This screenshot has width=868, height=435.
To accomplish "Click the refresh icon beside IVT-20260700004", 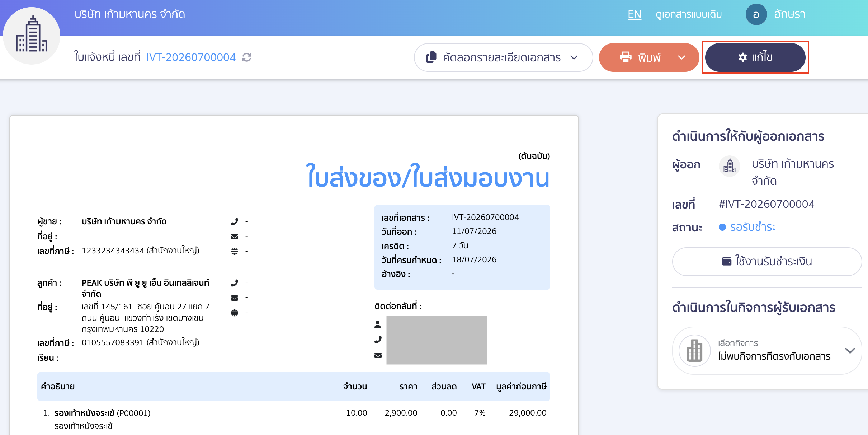I will click(247, 57).
